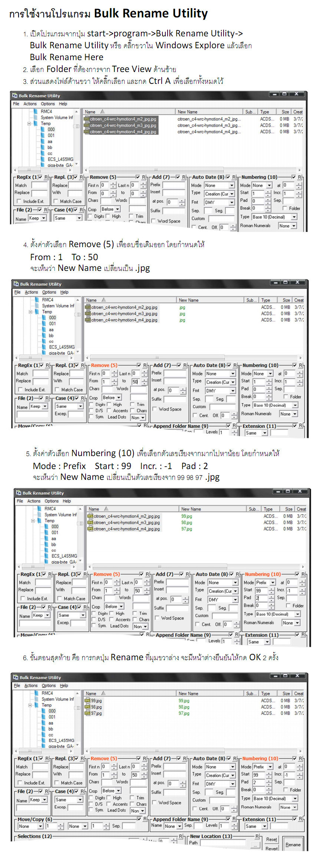Click folder tree horizontal scrollbar in step 6 window
This screenshot has width=314, height=868.
pos(46,750)
